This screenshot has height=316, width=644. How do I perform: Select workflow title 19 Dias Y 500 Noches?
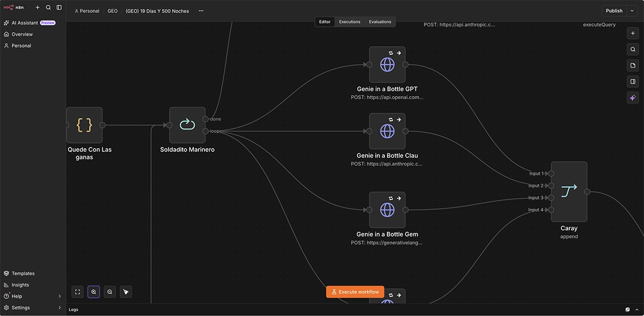(x=157, y=11)
